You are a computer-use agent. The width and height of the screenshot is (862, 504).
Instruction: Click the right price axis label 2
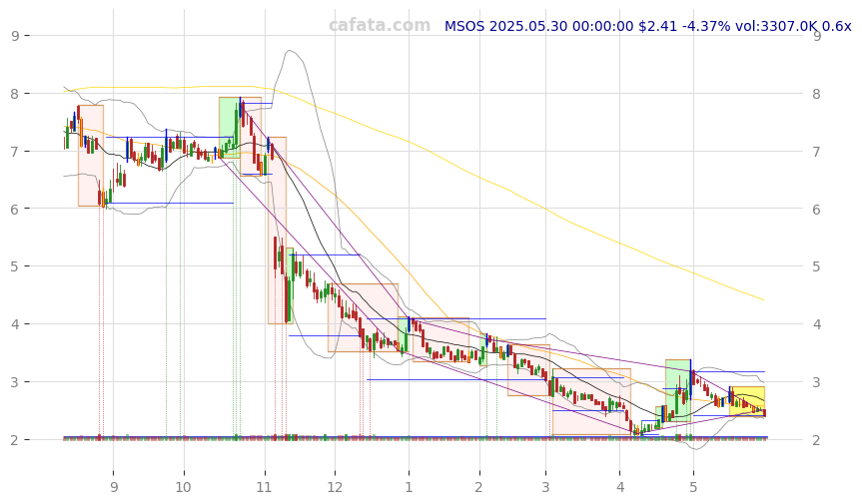[817, 440]
